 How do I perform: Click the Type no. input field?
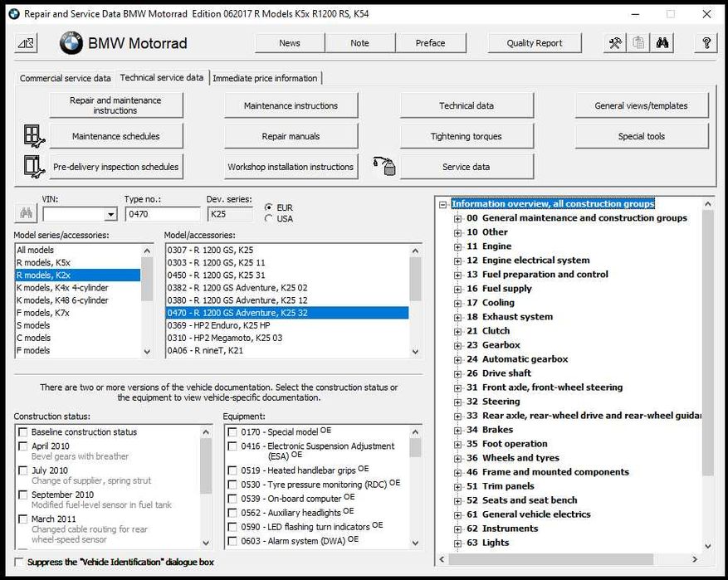click(x=163, y=214)
